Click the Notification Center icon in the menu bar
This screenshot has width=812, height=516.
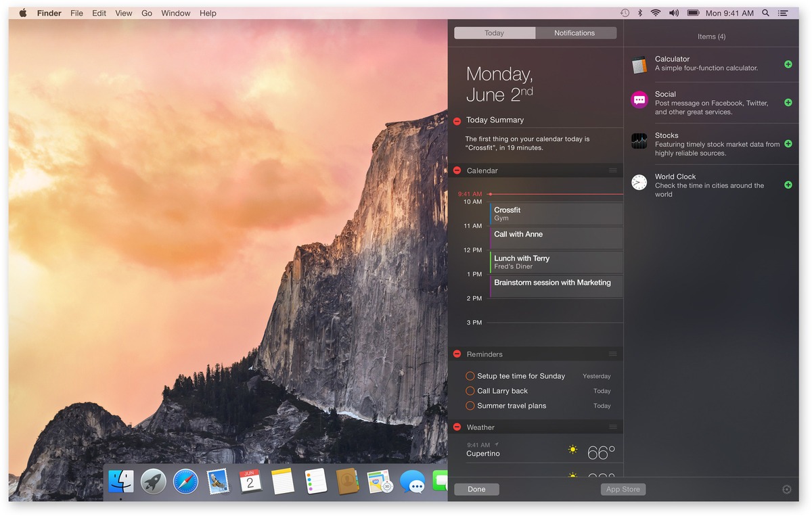click(783, 12)
